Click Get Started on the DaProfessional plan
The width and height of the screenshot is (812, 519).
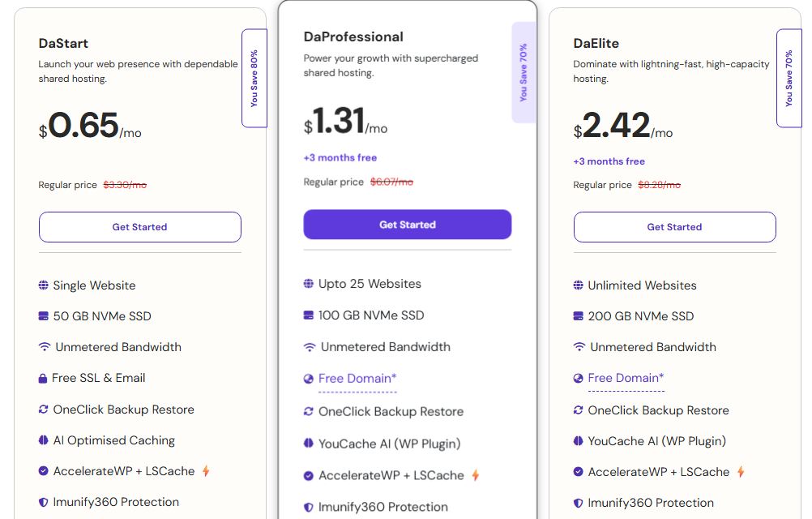(407, 224)
